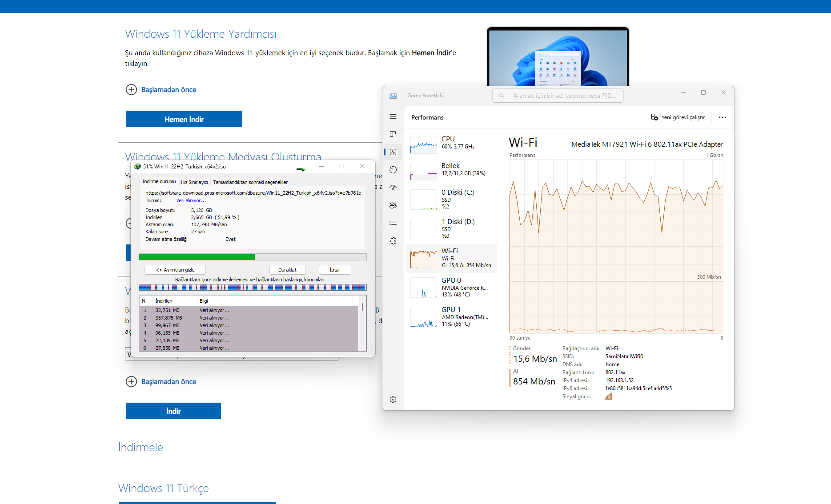Click the blue 'İndir' button on webpage

point(173,411)
